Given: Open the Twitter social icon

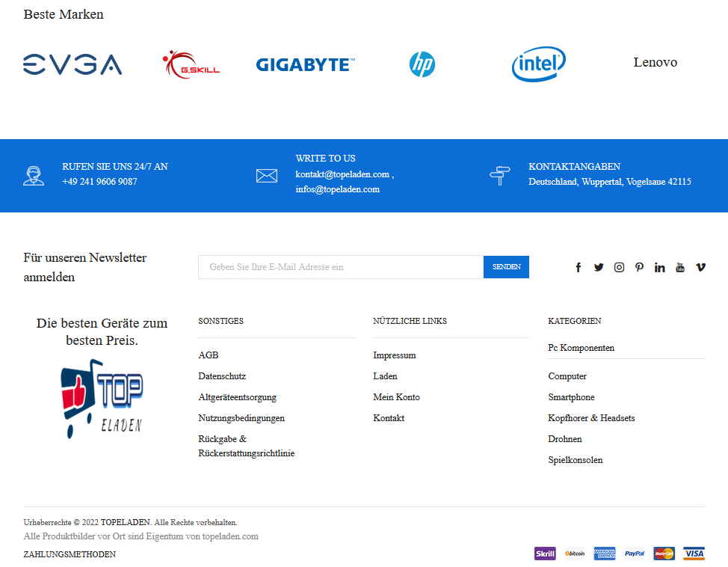Looking at the screenshot, I should [x=599, y=267].
